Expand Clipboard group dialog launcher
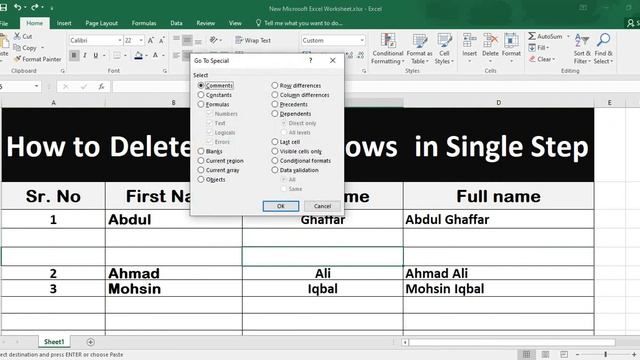Image resolution: width=640 pixels, height=360 pixels. pyautogui.click(x=62, y=71)
